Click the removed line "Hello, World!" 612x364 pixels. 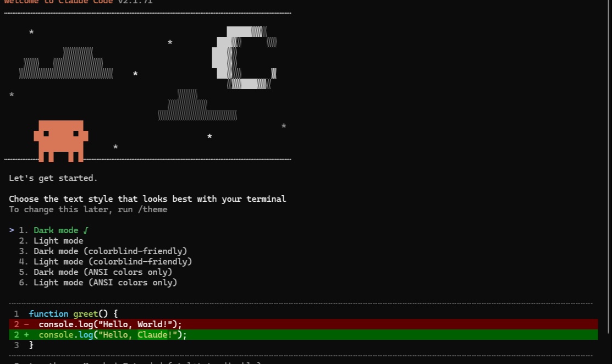click(x=304, y=324)
